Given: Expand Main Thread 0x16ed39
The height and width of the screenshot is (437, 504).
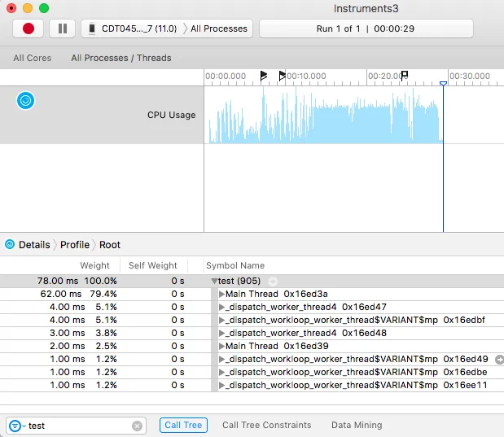Looking at the screenshot, I should tap(221, 346).
